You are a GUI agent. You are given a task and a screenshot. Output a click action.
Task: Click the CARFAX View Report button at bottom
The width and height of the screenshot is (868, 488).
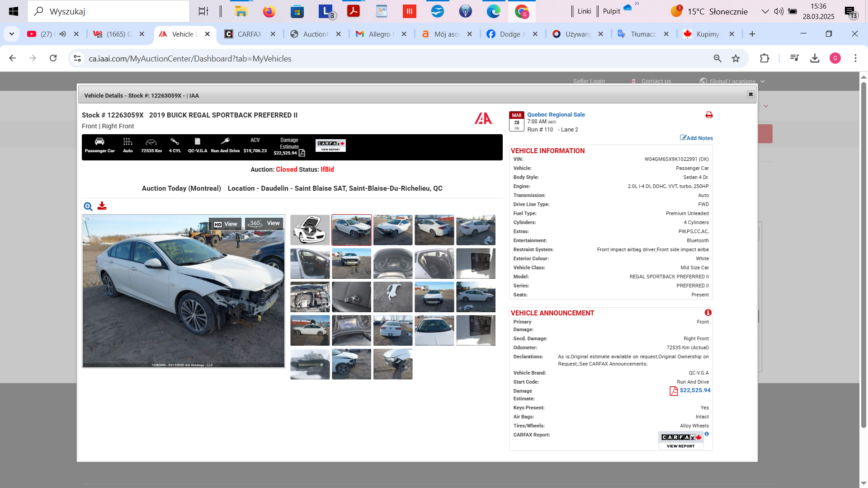tap(680, 441)
